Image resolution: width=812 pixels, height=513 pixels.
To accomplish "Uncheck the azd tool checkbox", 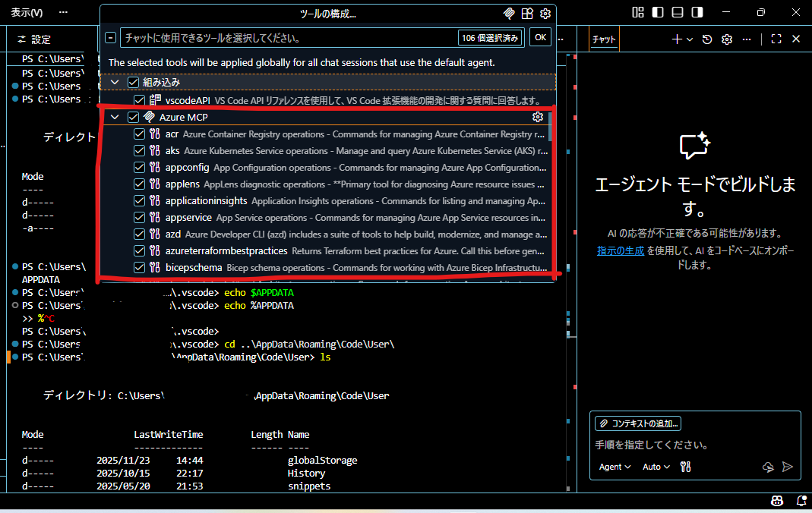I will coord(139,234).
